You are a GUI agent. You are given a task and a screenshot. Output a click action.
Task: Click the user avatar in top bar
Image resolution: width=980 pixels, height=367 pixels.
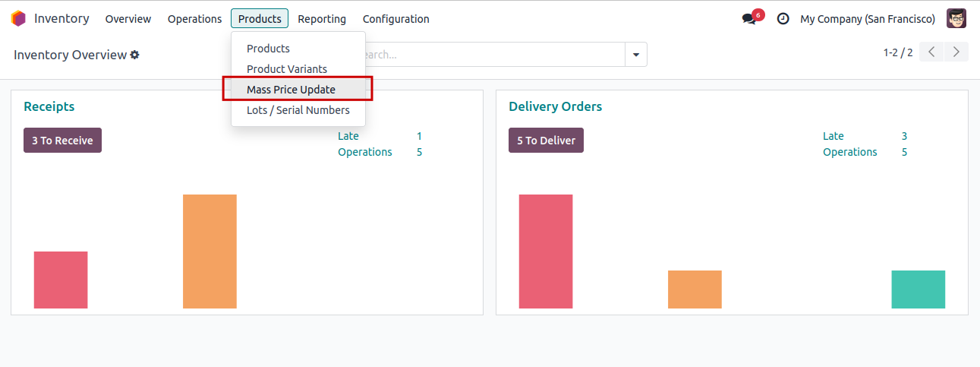click(x=956, y=18)
